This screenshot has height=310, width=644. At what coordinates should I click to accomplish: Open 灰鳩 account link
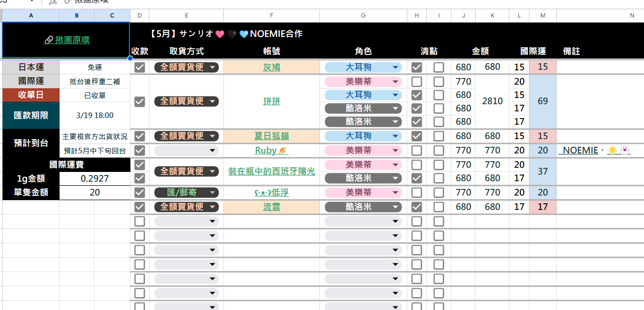point(272,67)
